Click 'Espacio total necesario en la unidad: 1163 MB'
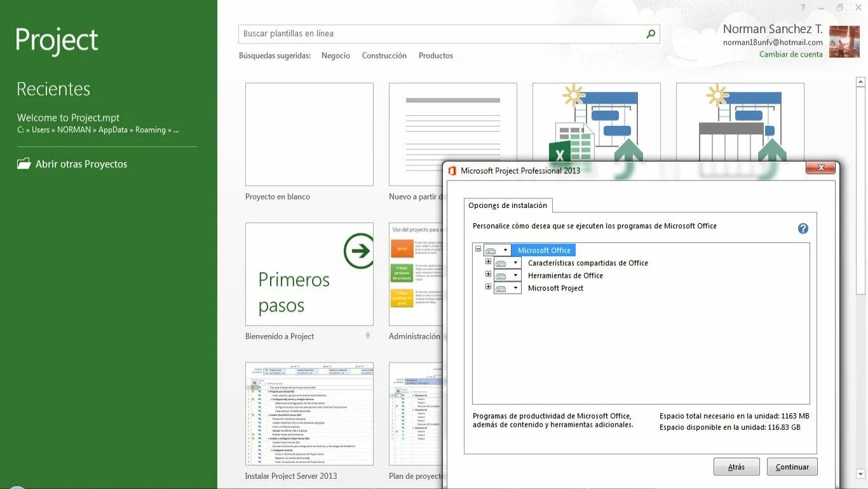Image resolution: width=868 pixels, height=489 pixels. coord(734,416)
